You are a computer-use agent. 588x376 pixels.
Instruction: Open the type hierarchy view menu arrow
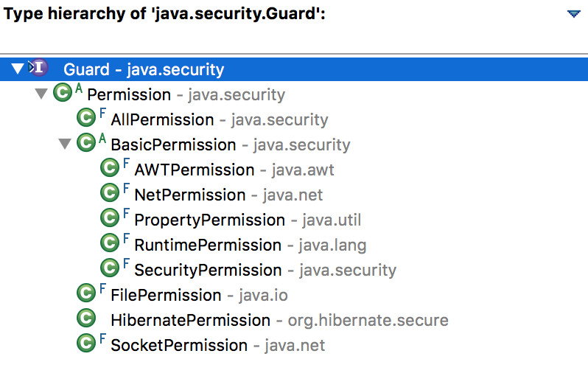(574, 14)
